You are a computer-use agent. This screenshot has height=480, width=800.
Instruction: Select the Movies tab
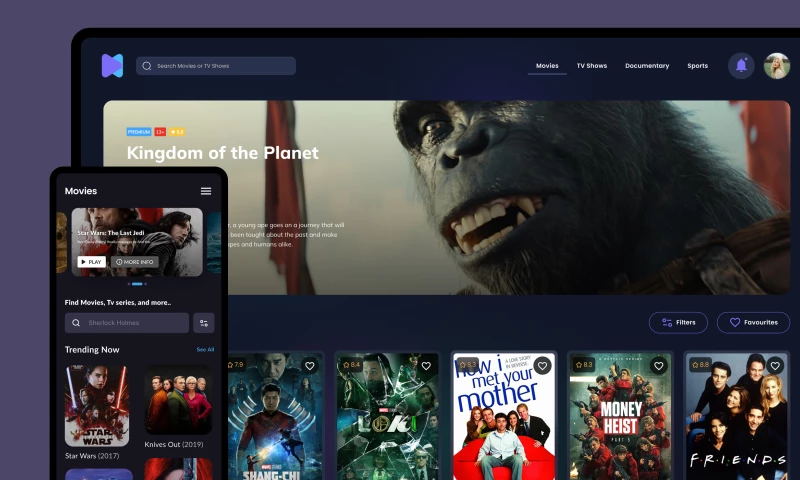[x=547, y=66]
